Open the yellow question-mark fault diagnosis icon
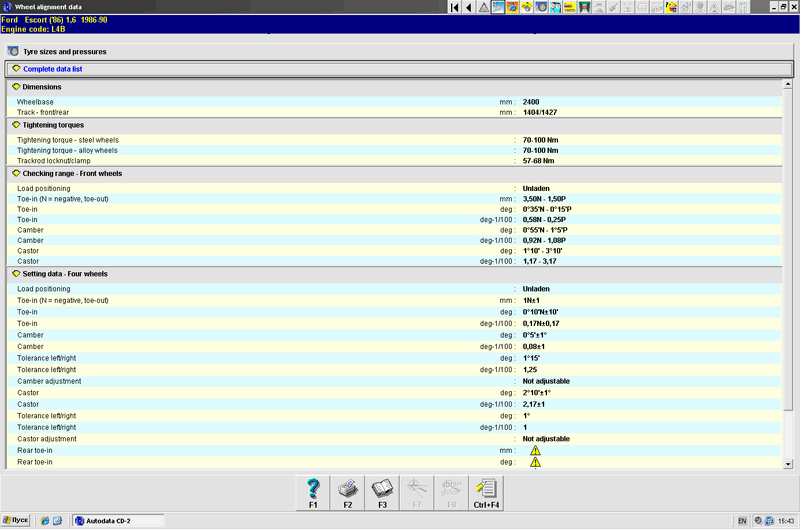The height and width of the screenshot is (529, 800). coord(671,7)
